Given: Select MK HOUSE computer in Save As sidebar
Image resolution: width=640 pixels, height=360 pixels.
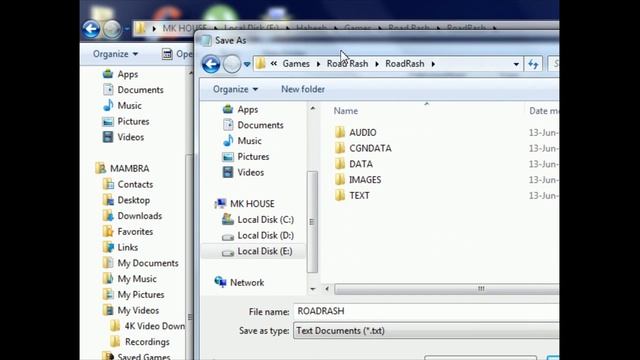Looking at the screenshot, I should tap(244, 204).
